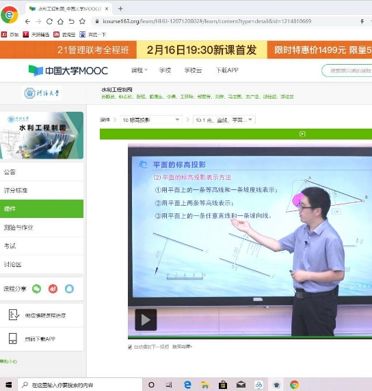
Task: Toggle the auto-play next checkbox below video
Action: pos(130,347)
